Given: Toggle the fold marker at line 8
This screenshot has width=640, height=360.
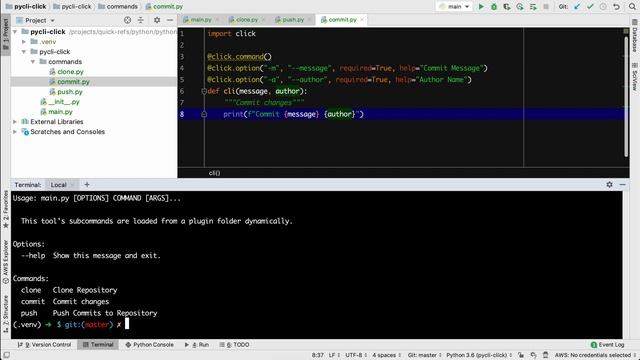Looking at the screenshot, I should pyautogui.click(x=204, y=114).
